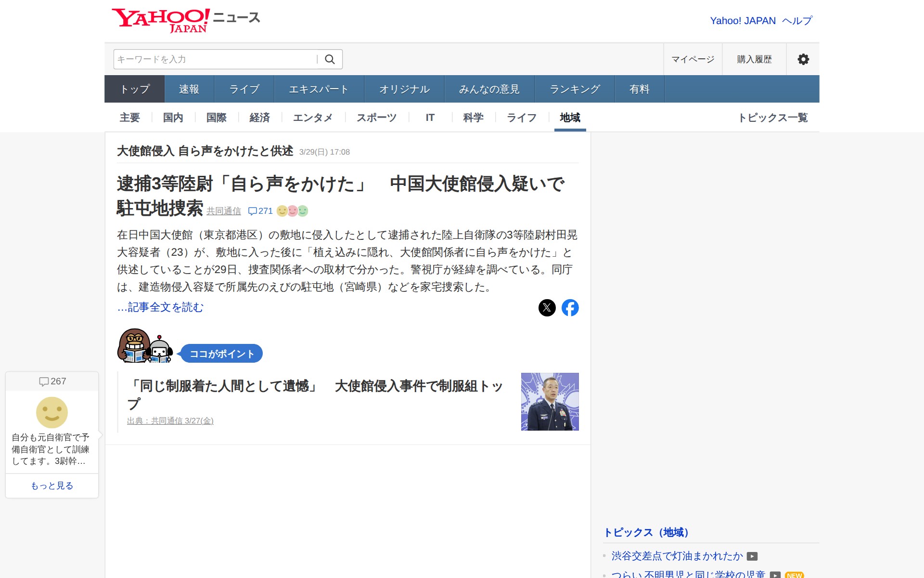Share article on Facebook
This screenshot has height=578, width=924.
[x=570, y=308]
